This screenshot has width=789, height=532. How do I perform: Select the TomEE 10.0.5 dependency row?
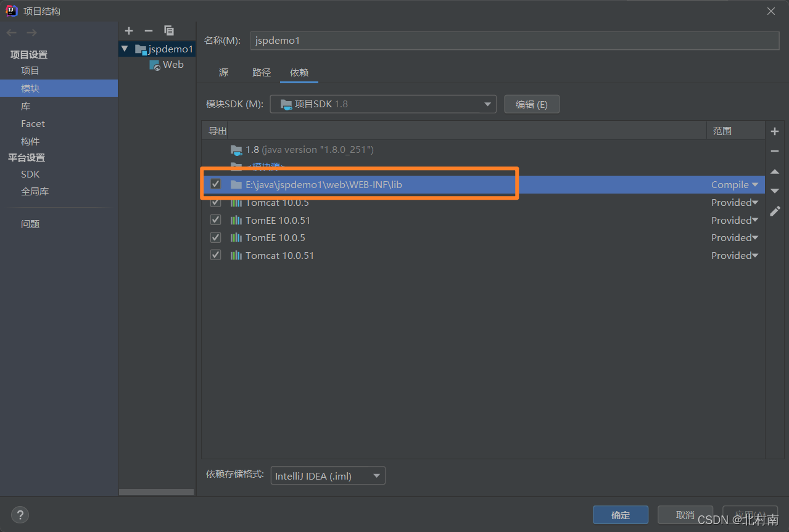tap(484, 237)
